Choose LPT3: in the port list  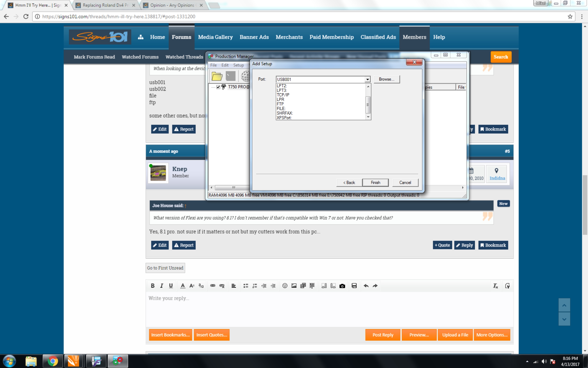(x=282, y=90)
